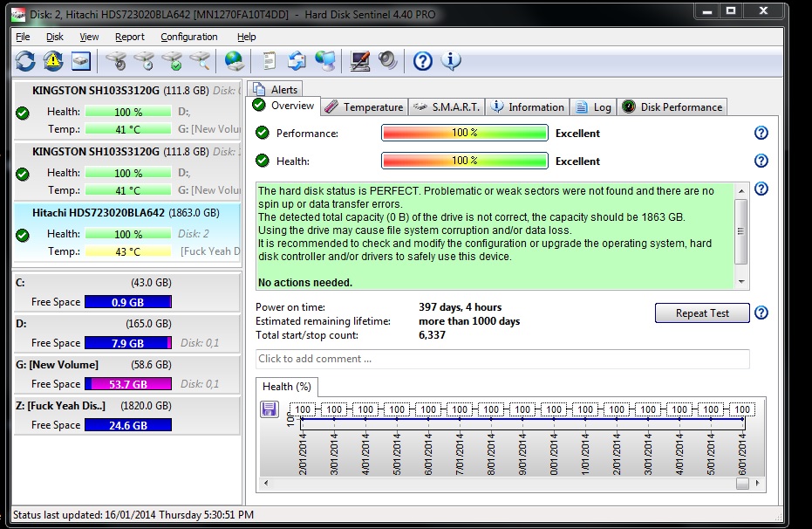This screenshot has height=529, width=812.
Task: Open the blue question mark help toolbar icon
Action: (423, 60)
